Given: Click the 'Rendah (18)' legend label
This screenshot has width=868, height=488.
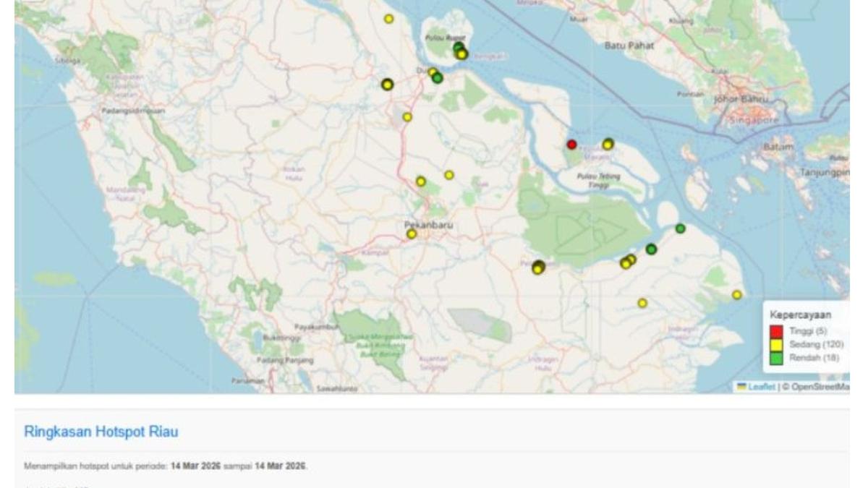Looking at the screenshot, I should [x=814, y=358].
